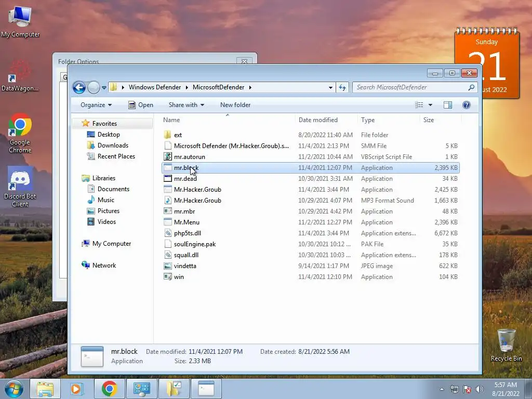The image size is (532, 399).
Task: Click the Refresh button beside address bar
Action: click(342, 87)
